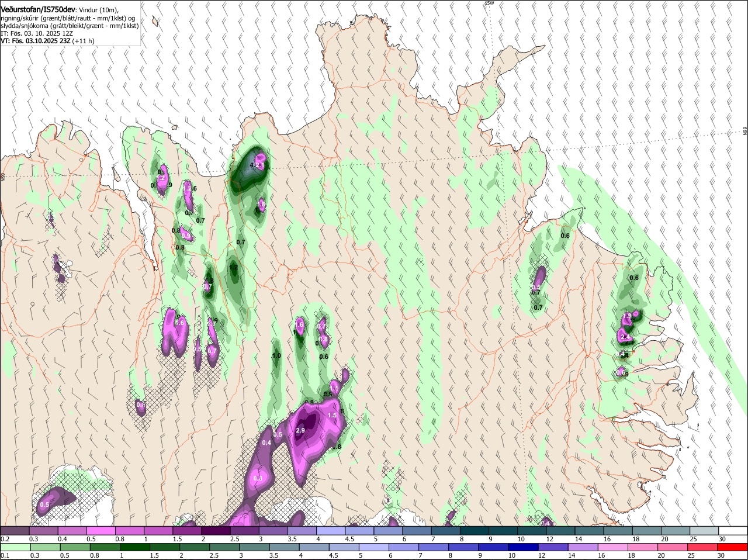Click the 15W longitude label at top
Image resolution: width=748 pixels, height=560 pixels.
[489, 3]
